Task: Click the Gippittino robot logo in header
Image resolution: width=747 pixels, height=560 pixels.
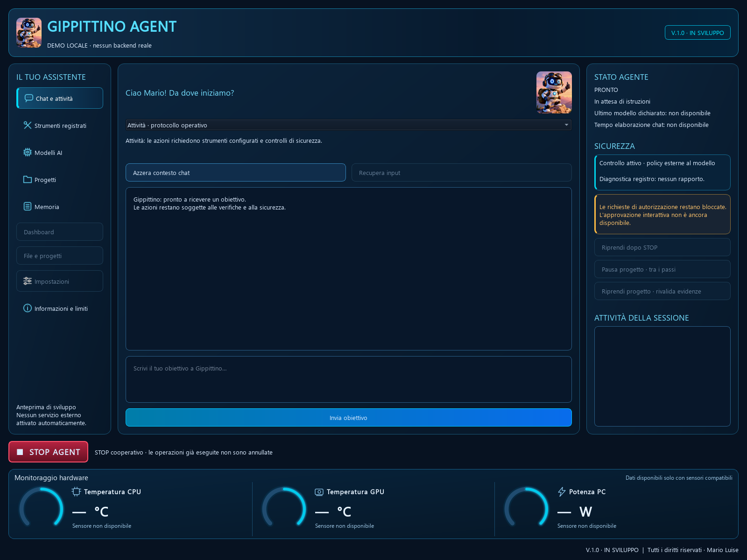Action: click(29, 33)
